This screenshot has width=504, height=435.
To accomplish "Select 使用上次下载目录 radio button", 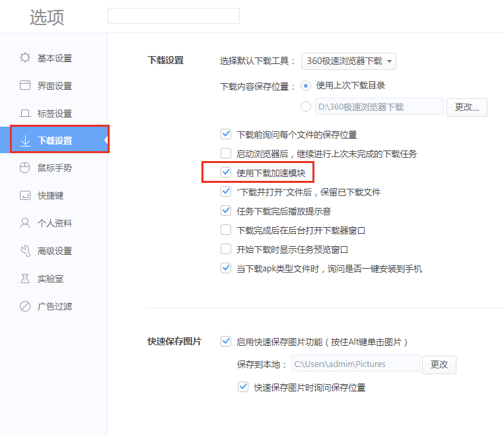I will [x=306, y=86].
